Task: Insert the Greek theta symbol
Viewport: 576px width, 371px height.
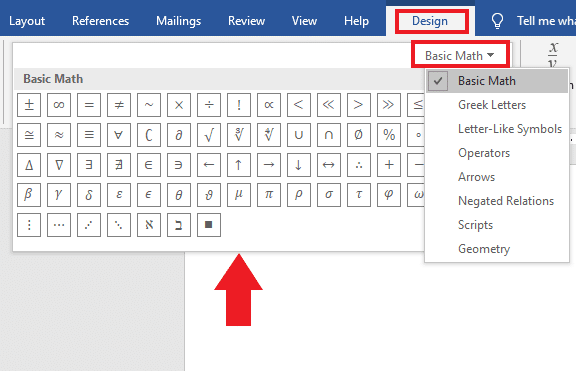Action: point(179,195)
